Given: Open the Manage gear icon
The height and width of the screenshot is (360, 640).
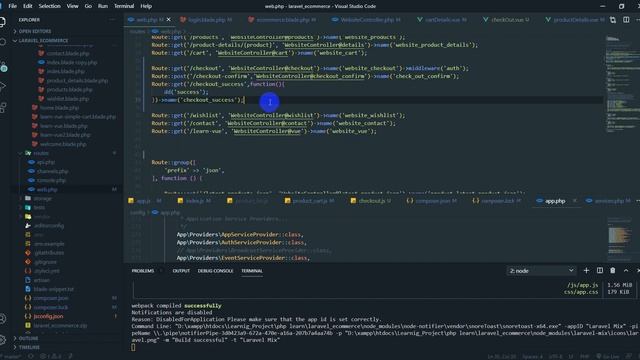Looking at the screenshot, I should click(x=2, y=340).
